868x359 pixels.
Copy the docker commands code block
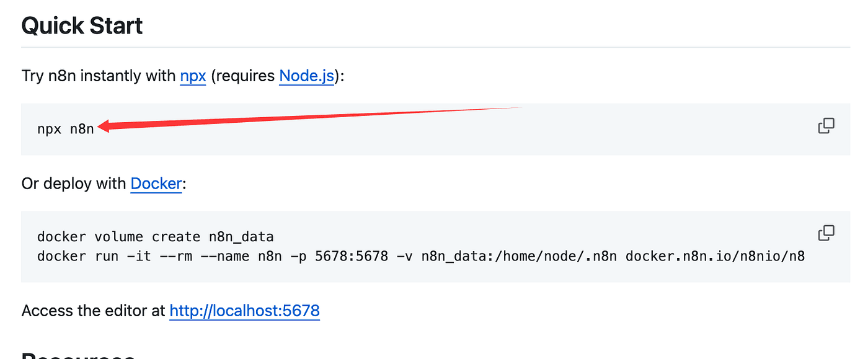[826, 233]
